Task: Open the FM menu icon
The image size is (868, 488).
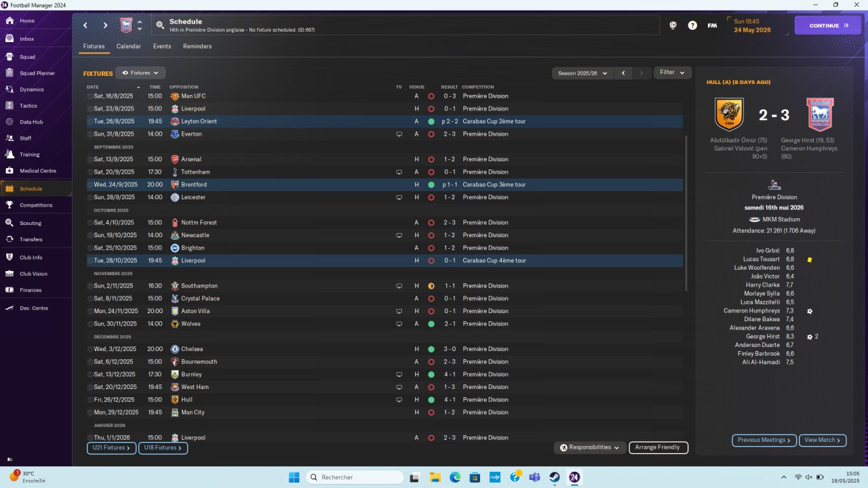Action: point(712,26)
